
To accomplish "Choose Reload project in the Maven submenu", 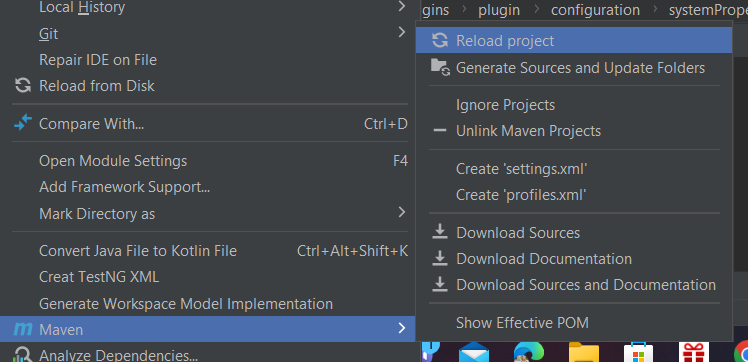I will (574, 41).
